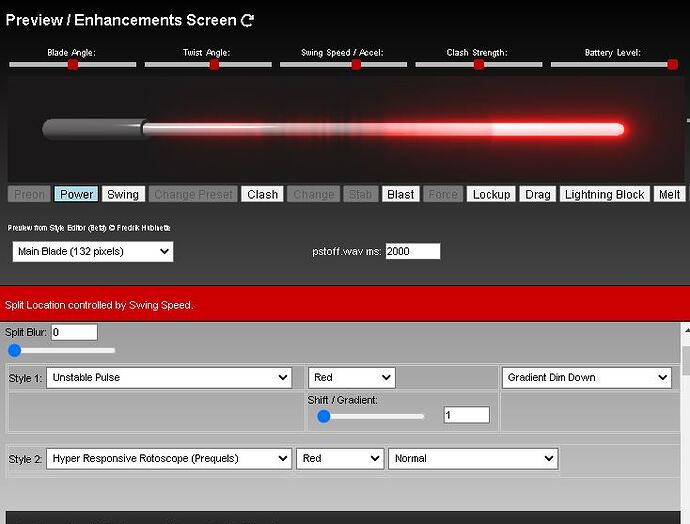Click the Preon effect button

(29, 194)
